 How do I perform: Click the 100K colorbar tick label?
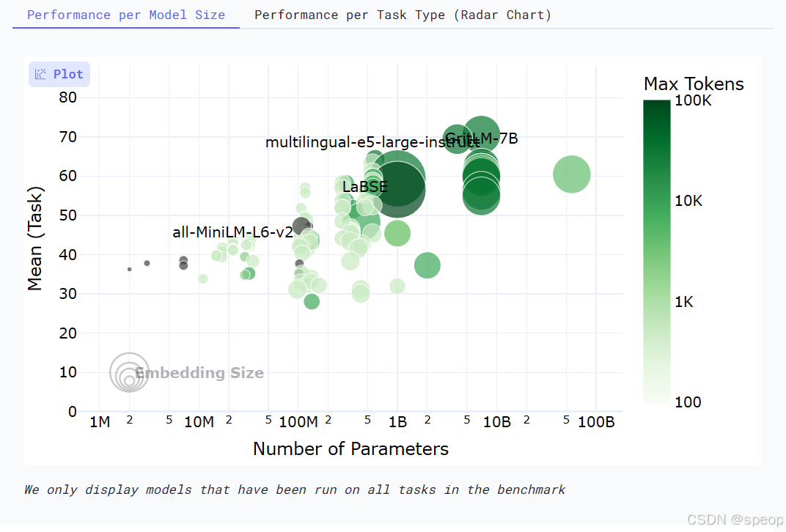click(693, 100)
